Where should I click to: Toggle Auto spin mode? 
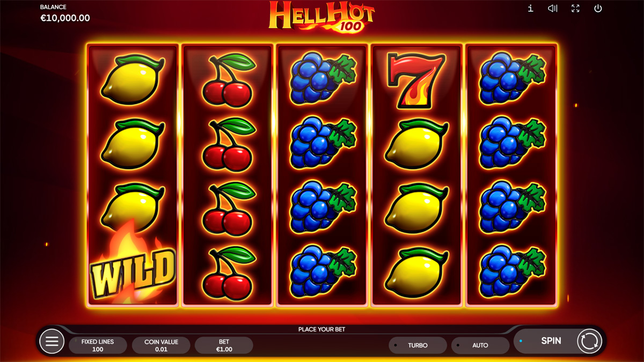(480, 345)
